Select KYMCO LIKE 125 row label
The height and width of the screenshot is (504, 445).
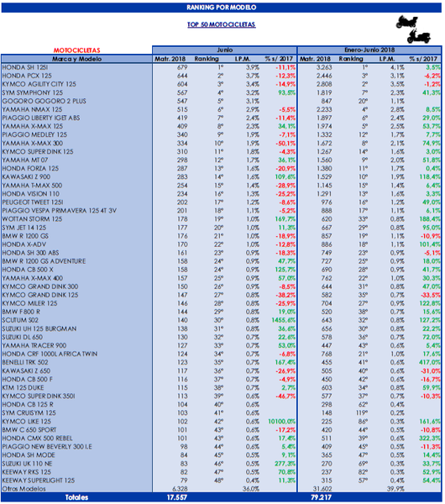tap(27, 421)
